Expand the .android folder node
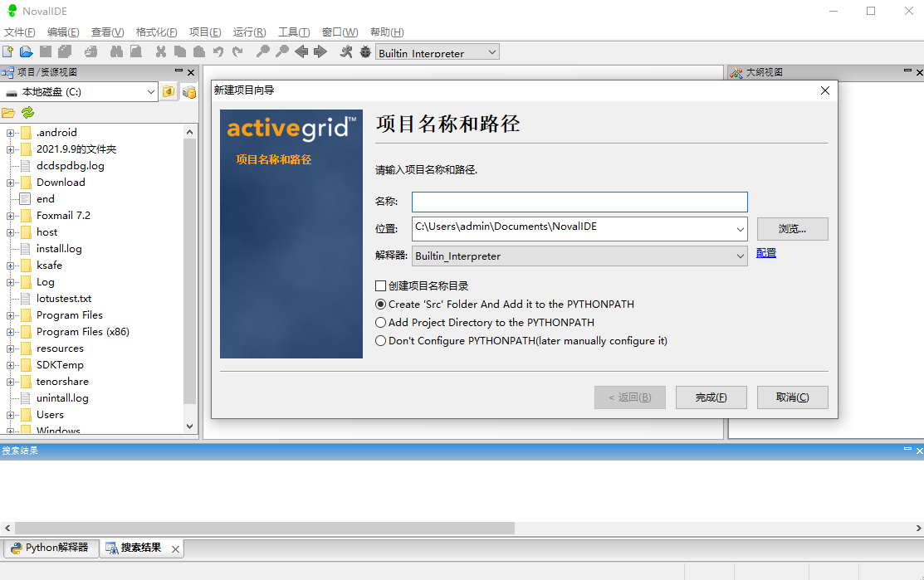This screenshot has height=580, width=924. coord(10,133)
